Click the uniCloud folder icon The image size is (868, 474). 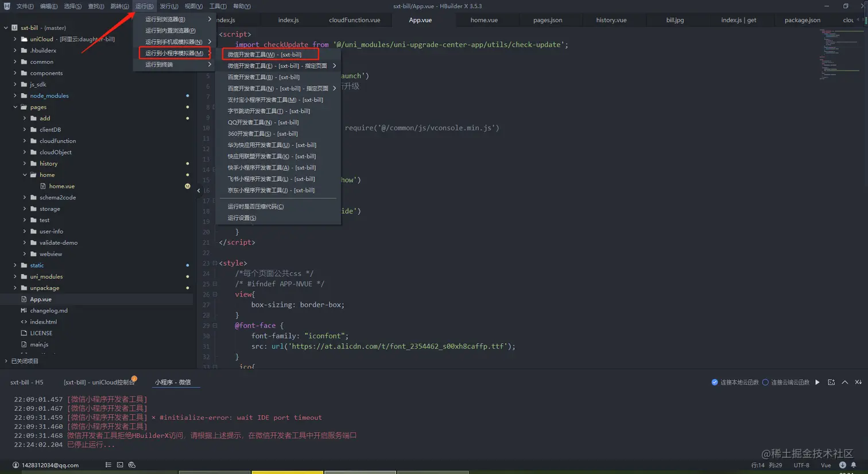point(24,39)
